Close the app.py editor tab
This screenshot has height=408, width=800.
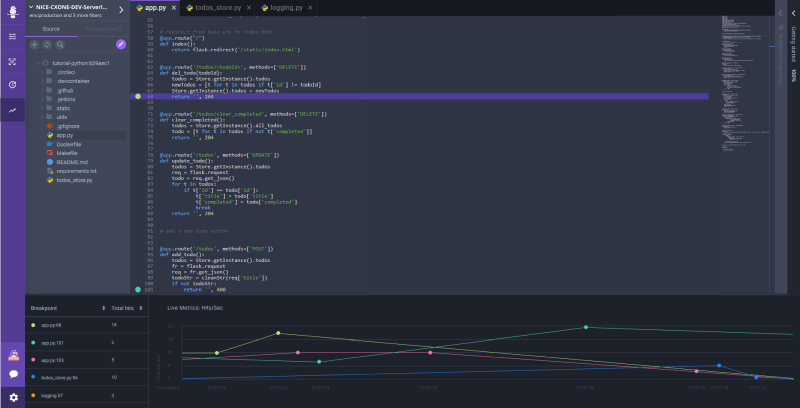[x=174, y=8]
